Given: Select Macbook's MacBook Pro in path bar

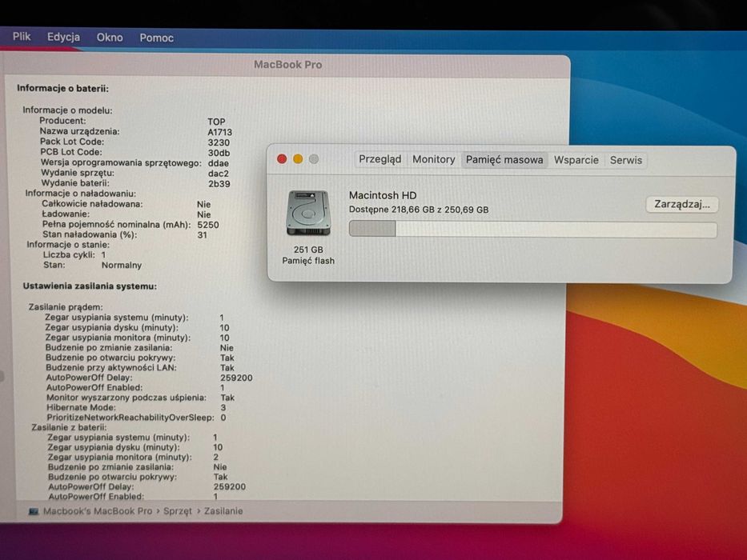Looking at the screenshot, I should coord(98,511).
